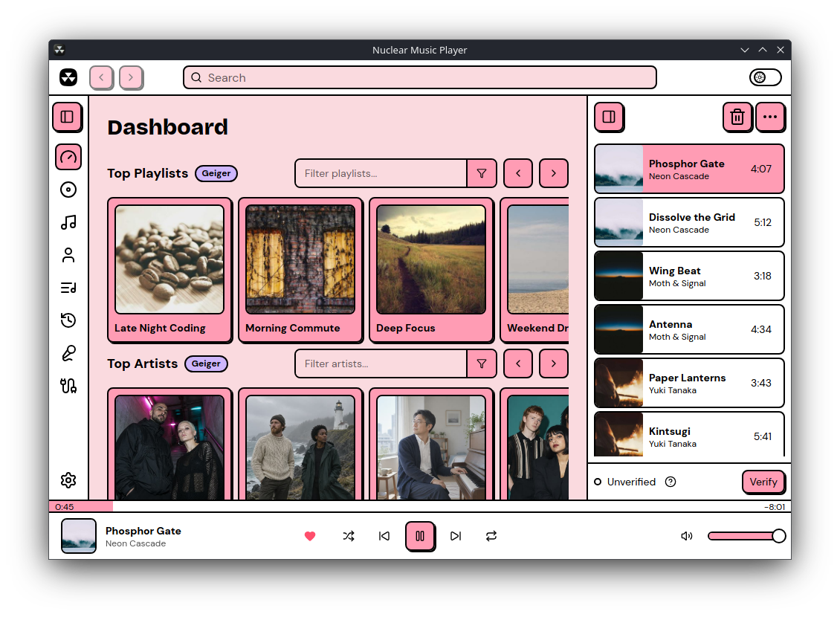This screenshot has width=840, height=617.
Task: Open the Artists person icon
Action: [68, 255]
